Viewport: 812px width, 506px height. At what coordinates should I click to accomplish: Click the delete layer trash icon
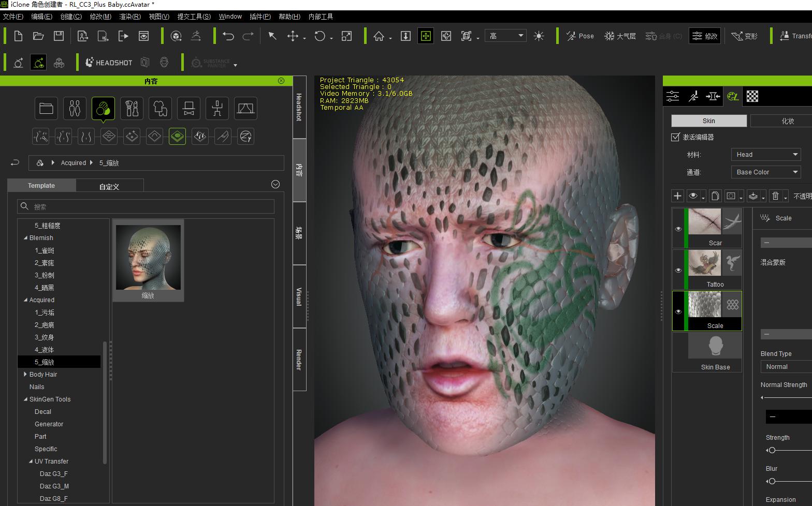(x=775, y=196)
